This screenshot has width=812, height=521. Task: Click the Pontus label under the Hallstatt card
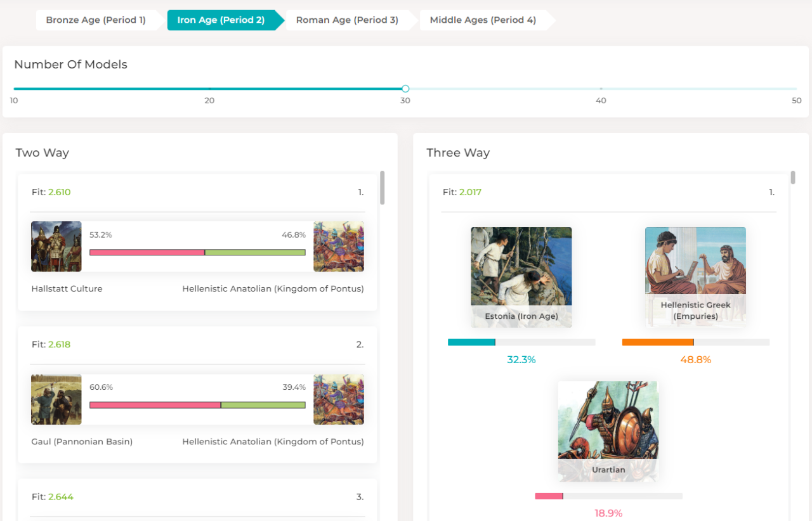[273, 289]
